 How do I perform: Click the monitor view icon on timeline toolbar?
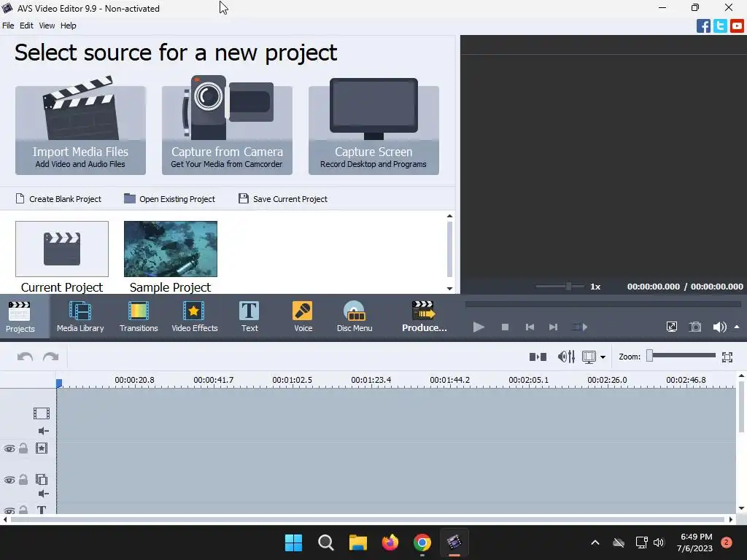point(589,357)
